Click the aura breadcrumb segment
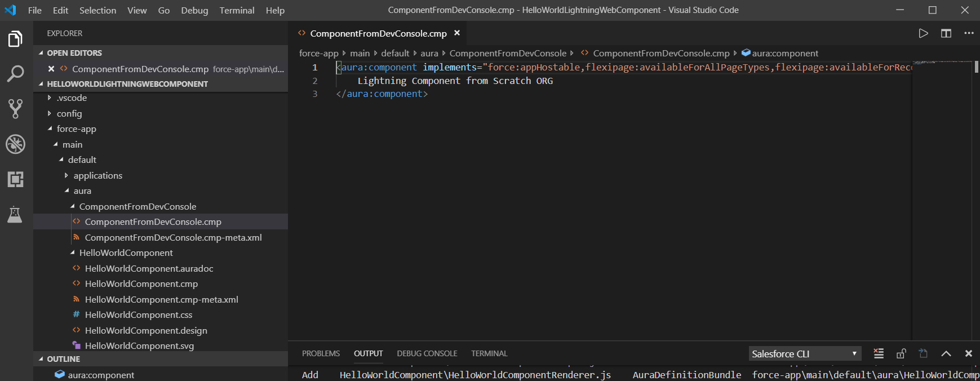Screen dimensions: 980x381 click(x=429, y=53)
